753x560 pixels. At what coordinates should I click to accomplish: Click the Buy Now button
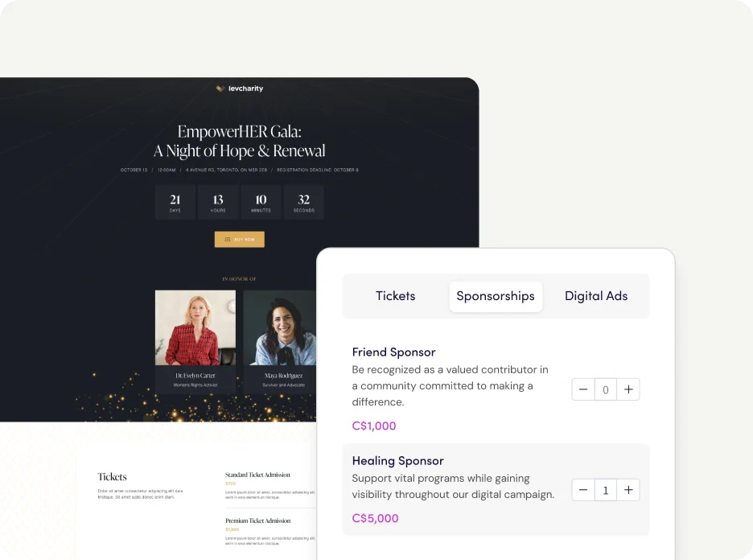(239, 239)
